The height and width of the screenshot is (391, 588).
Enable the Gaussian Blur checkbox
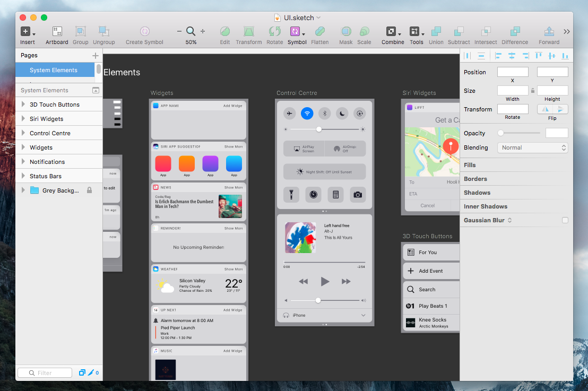pyautogui.click(x=565, y=220)
